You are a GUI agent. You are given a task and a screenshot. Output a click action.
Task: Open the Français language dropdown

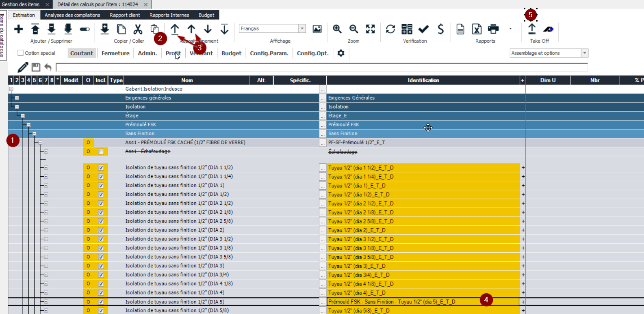pos(302,28)
